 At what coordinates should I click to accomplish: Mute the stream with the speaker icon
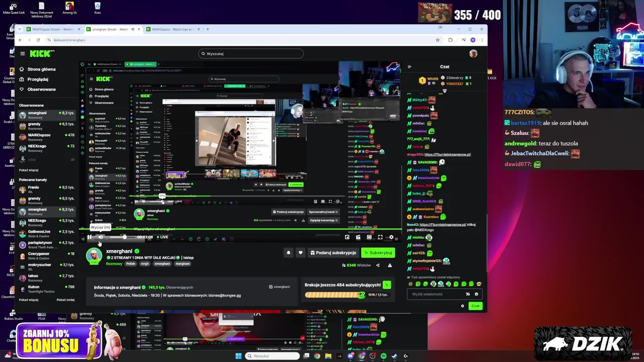(x=100, y=237)
